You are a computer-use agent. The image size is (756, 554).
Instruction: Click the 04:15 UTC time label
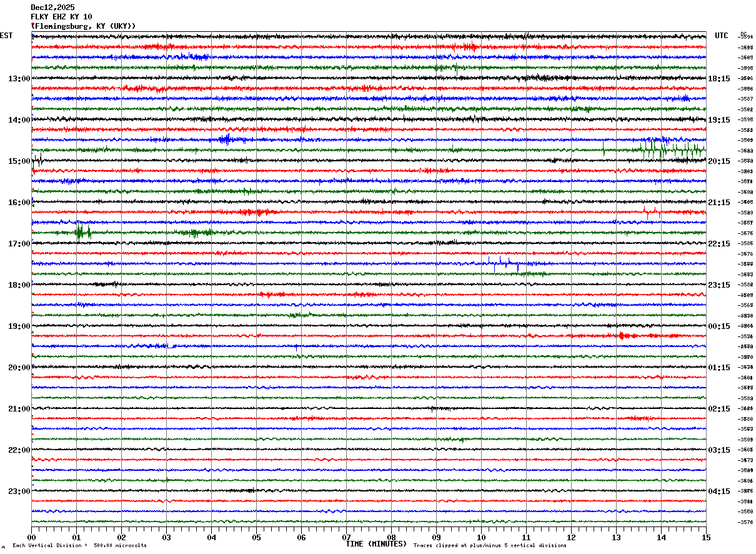[x=719, y=491]
